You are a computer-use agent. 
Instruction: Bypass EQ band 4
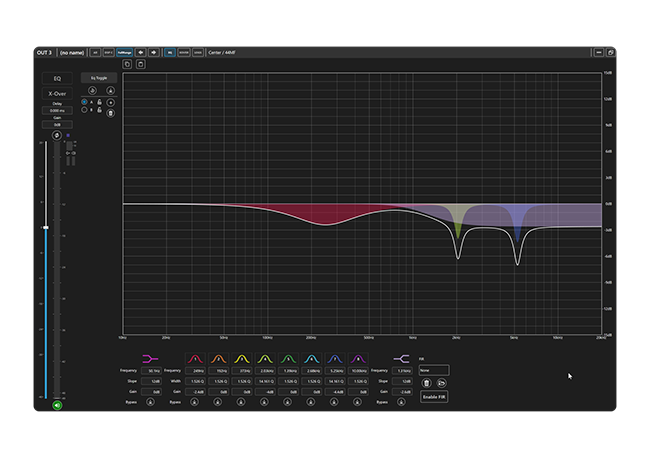click(264, 402)
